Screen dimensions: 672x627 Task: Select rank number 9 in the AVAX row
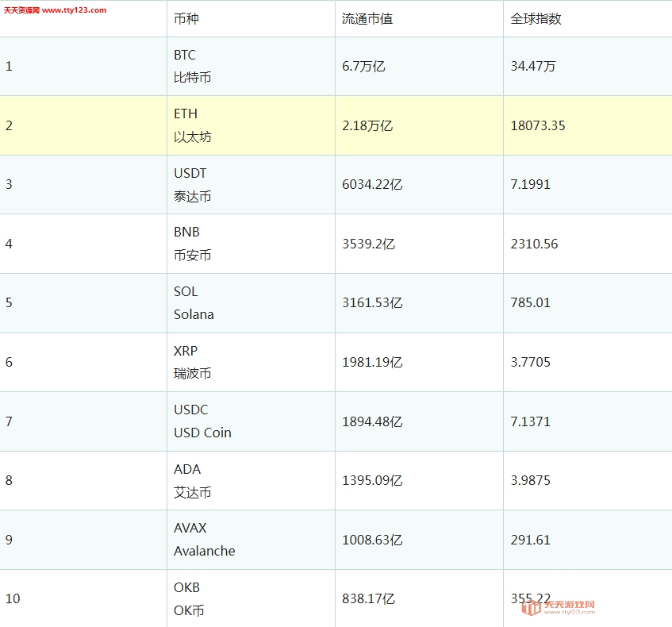(9, 540)
